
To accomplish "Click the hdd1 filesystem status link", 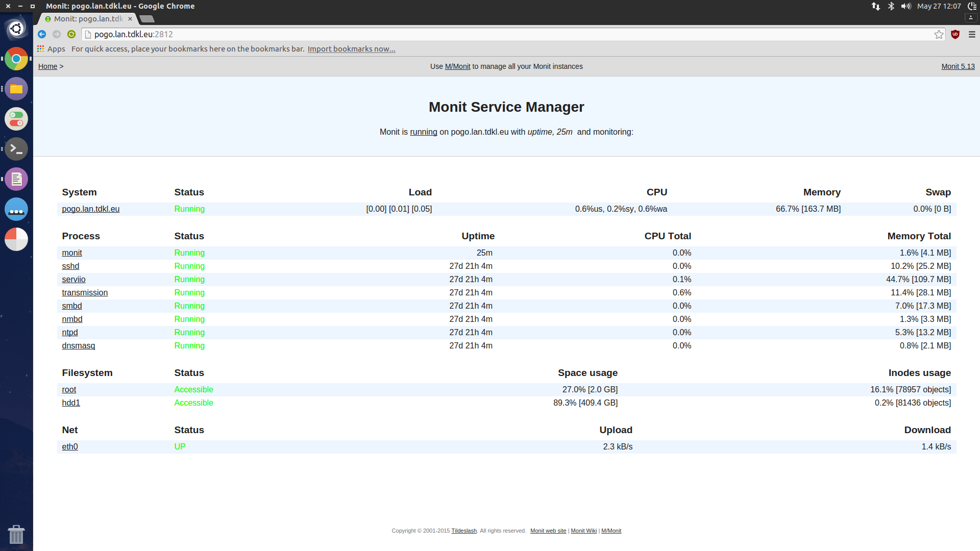I will click(70, 403).
